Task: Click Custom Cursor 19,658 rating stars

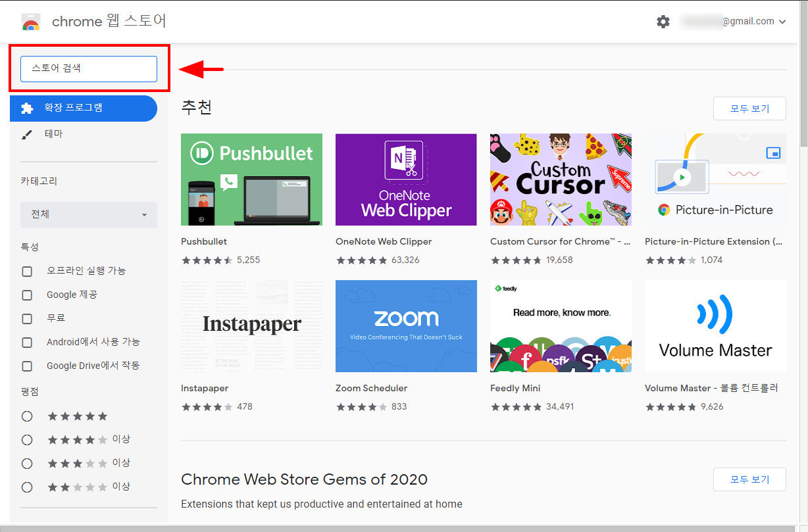Action: 517,260
